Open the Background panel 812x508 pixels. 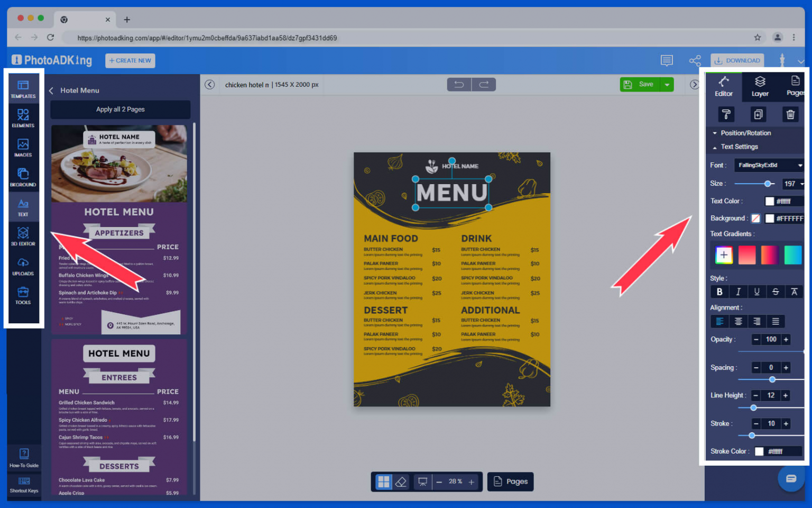23,177
